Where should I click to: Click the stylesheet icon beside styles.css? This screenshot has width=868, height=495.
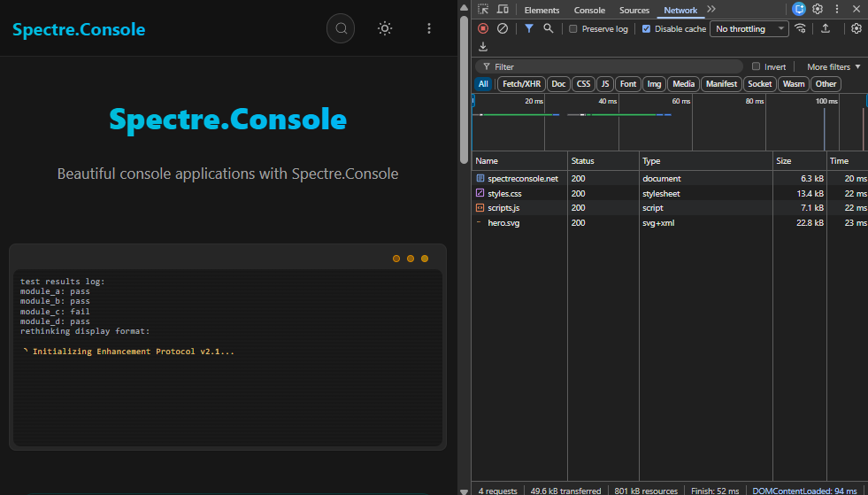[x=480, y=193]
